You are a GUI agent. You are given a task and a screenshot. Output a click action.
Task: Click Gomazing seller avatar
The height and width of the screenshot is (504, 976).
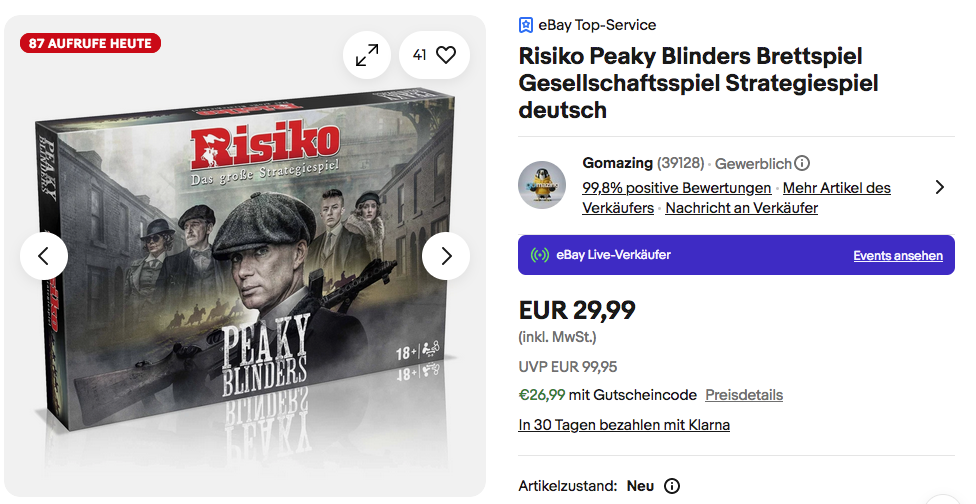pos(542,185)
